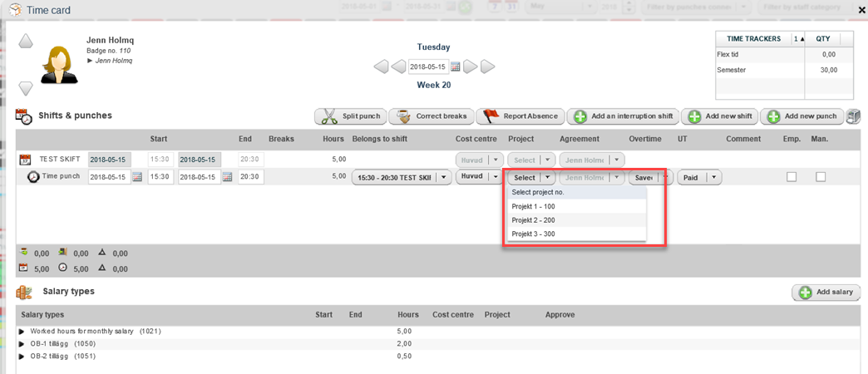Open calendar for Time punch start date
The image size is (868, 374).
[x=137, y=177]
